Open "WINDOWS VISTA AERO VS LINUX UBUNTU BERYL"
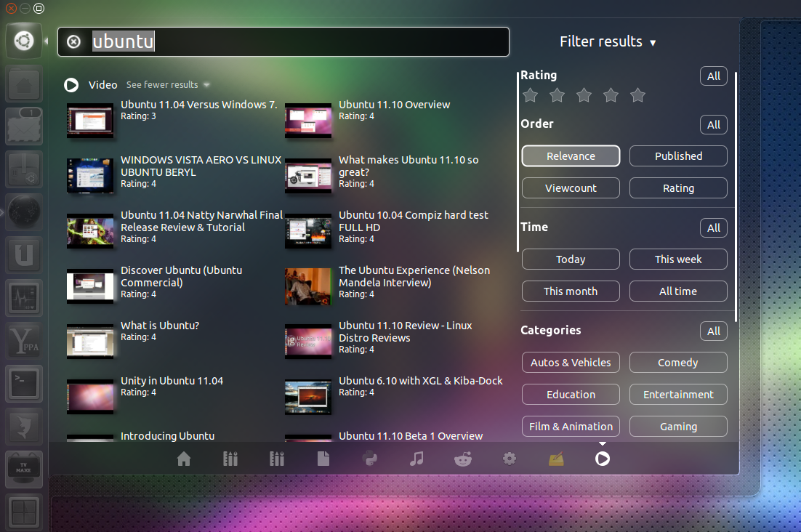The height and width of the screenshot is (532, 801). pyautogui.click(x=201, y=166)
